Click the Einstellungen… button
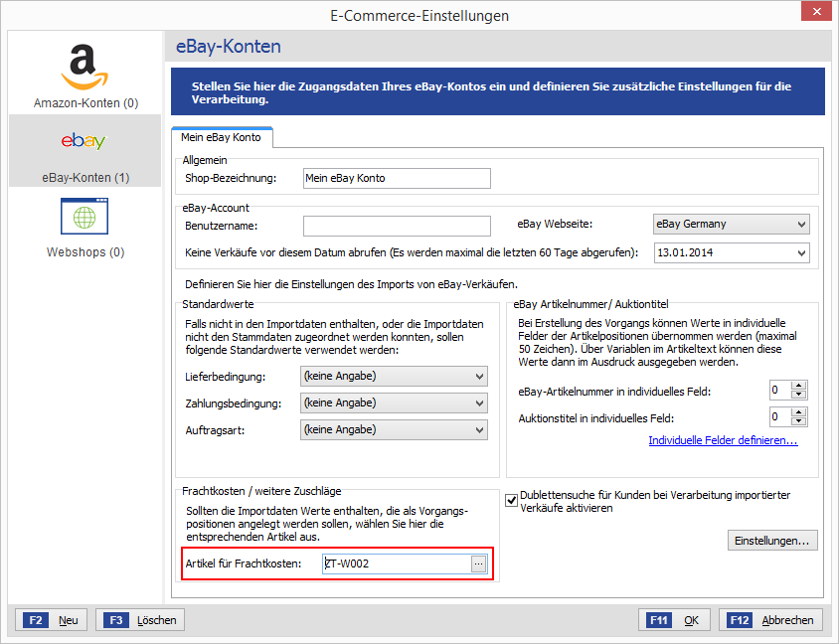The image size is (839, 644). coord(772,541)
